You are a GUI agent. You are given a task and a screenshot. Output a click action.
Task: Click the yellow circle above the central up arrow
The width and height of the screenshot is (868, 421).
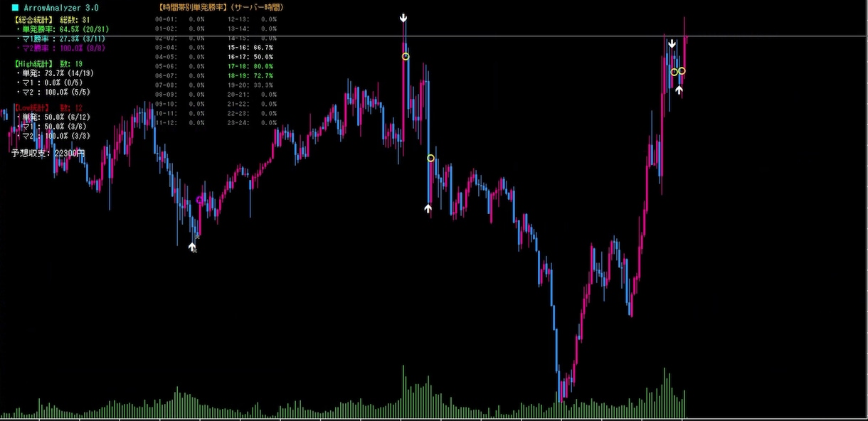430,158
